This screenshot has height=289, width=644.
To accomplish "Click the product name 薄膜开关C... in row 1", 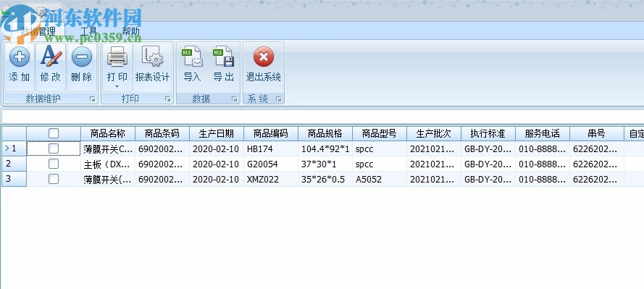I will 108,148.
